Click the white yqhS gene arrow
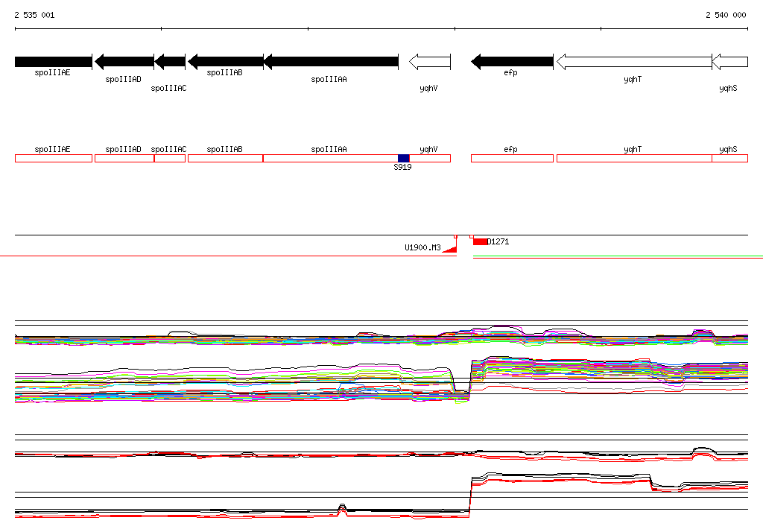Screen dimensions: 763x532 [x=730, y=62]
